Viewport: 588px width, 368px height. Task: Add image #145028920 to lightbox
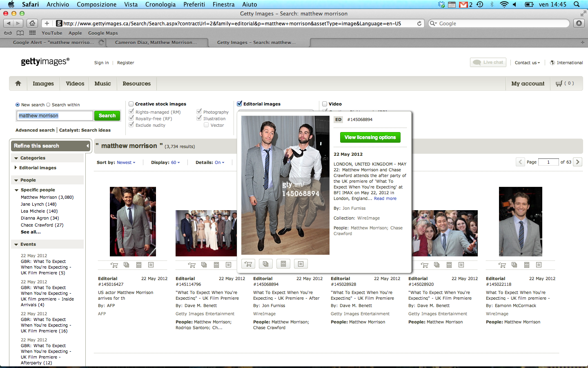pos(437,265)
